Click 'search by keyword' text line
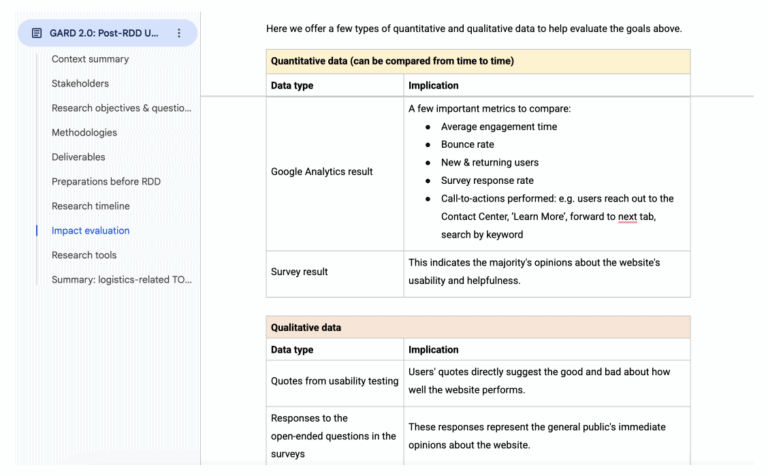 coord(482,235)
